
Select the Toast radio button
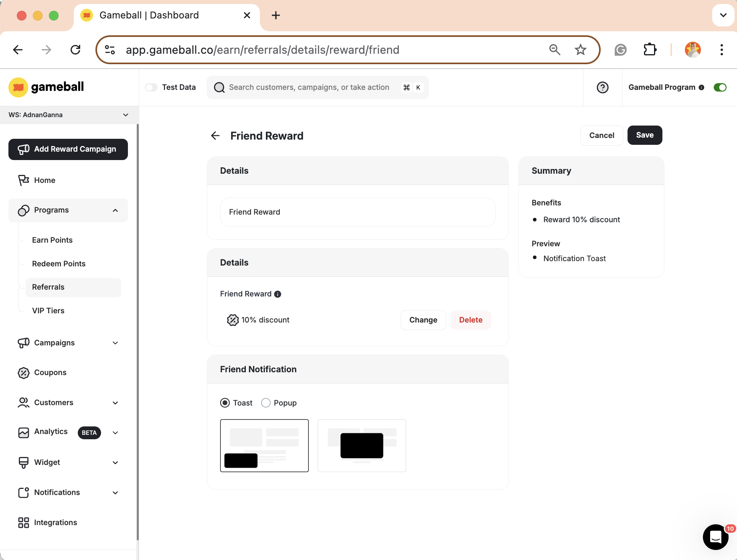click(225, 403)
